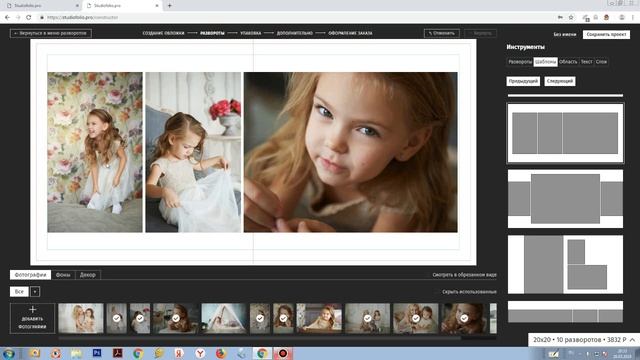Click the browser address bar URL

(x=82, y=18)
